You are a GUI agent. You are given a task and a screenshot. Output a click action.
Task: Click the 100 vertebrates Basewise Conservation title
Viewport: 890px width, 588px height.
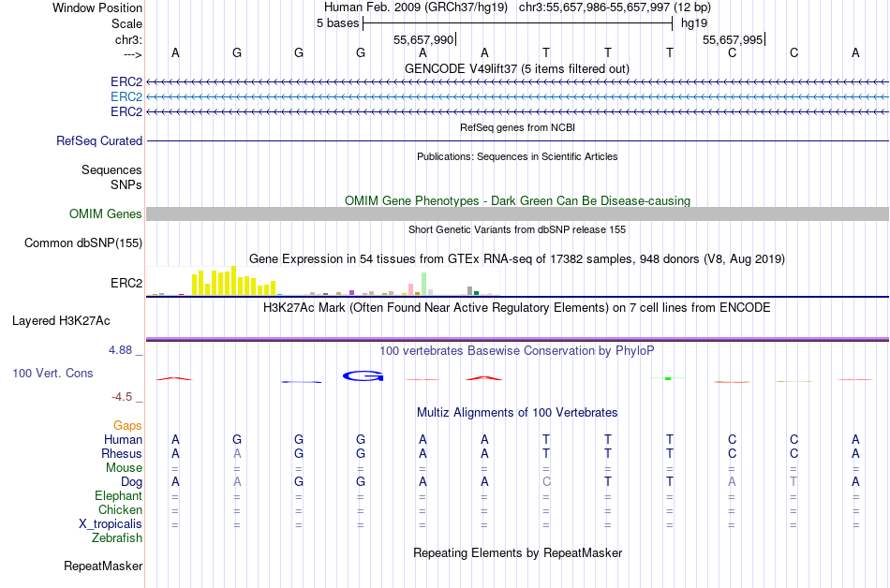[x=517, y=351]
